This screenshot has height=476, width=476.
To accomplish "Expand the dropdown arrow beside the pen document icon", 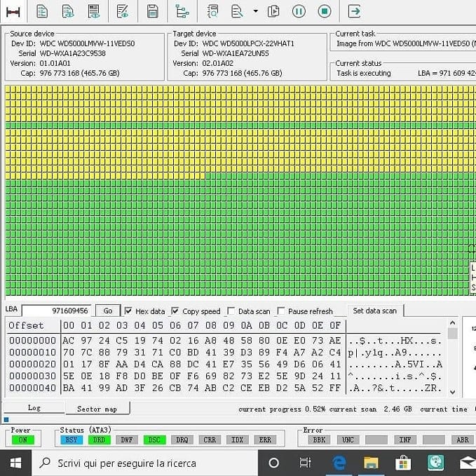I will click(x=256, y=11).
